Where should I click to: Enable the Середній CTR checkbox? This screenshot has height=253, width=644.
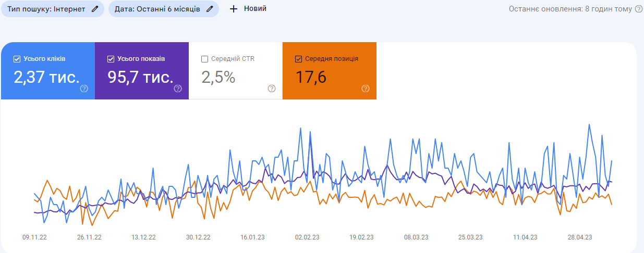(x=205, y=59)
